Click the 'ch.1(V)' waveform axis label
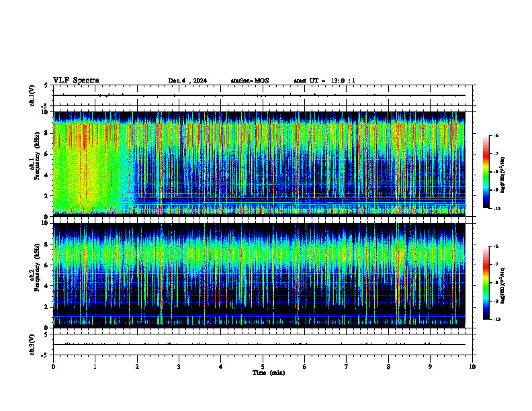Viewport: 532px width, 411px height. 32,95
